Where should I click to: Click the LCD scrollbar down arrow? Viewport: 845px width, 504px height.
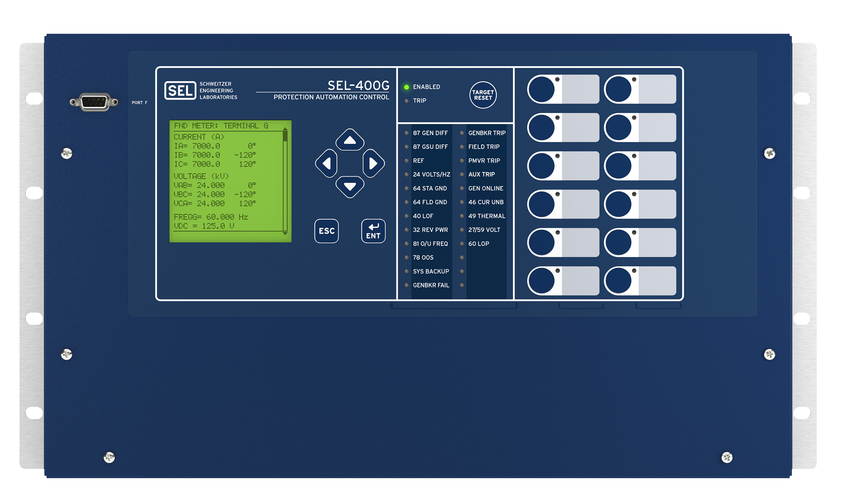coord(285,234)
